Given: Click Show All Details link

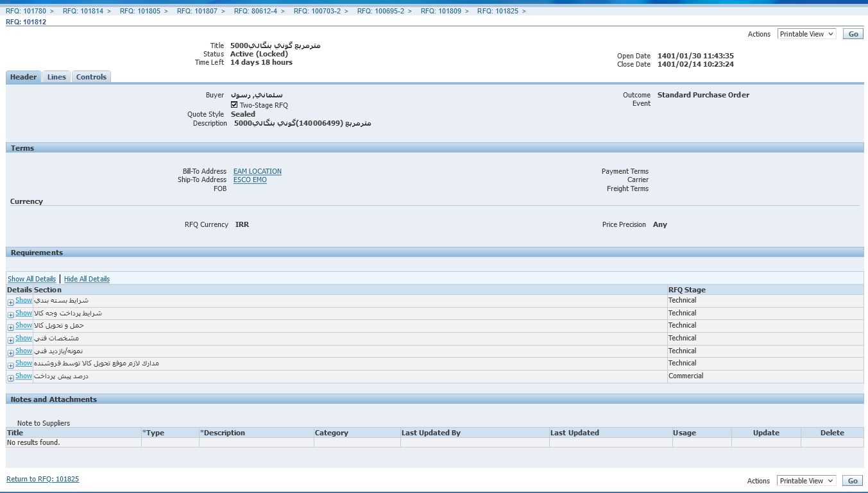Looking at the screenshot, I should click(31, 279).
